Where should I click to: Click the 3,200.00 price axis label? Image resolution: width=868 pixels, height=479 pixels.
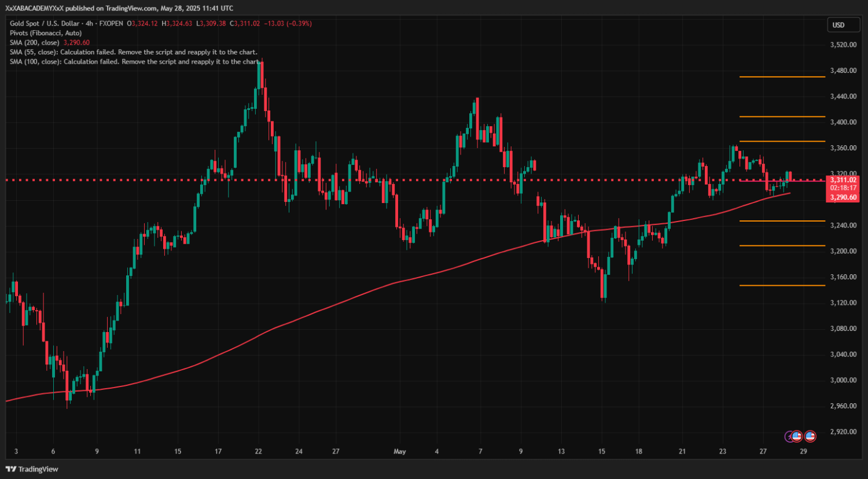point(843,251)
